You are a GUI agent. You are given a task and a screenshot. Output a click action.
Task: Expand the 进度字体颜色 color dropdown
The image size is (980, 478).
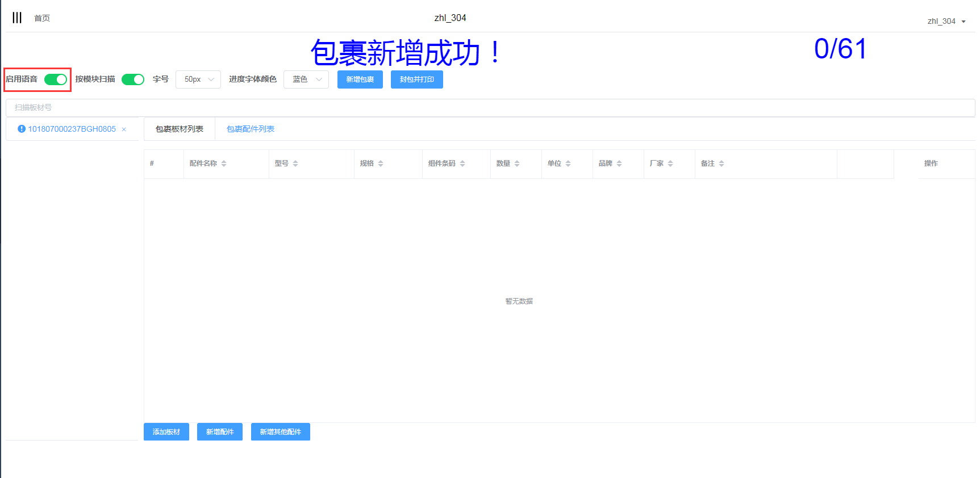coord(306,79)
